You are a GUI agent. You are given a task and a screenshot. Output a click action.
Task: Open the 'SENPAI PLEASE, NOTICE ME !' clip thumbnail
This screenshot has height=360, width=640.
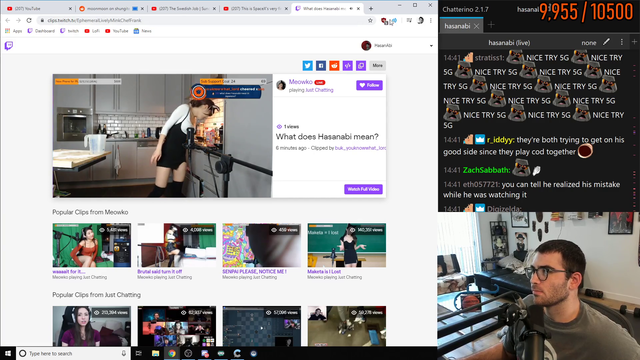[x=262, y=245]
